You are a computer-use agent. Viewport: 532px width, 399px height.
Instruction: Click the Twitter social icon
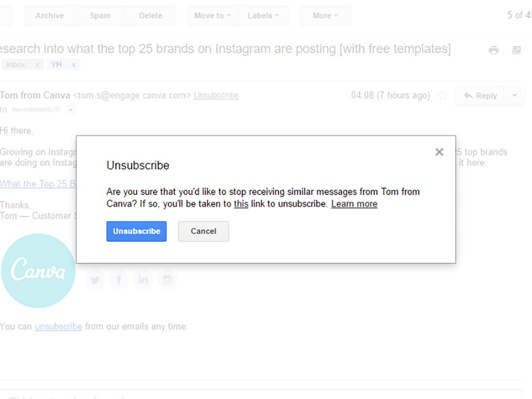tap(95, 280)
